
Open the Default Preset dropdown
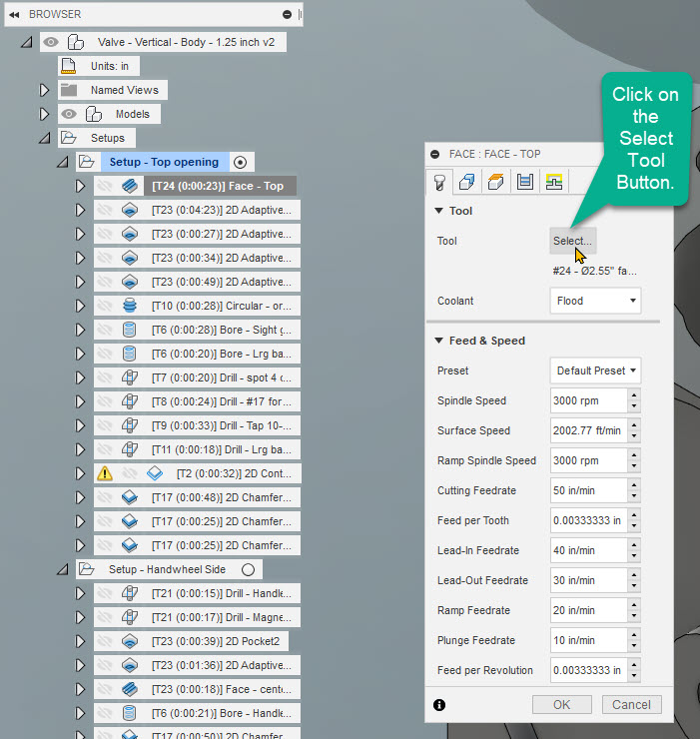tap(595, 370)
